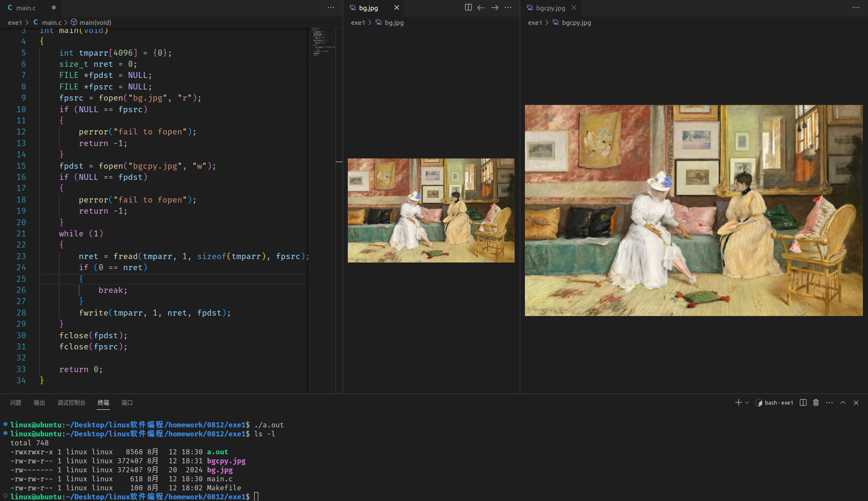Image resolution: width=868 pixels, height=501 pixels.
Task: Open the 调试控制台 (Debug Console) tab
Action: point(71,403)
